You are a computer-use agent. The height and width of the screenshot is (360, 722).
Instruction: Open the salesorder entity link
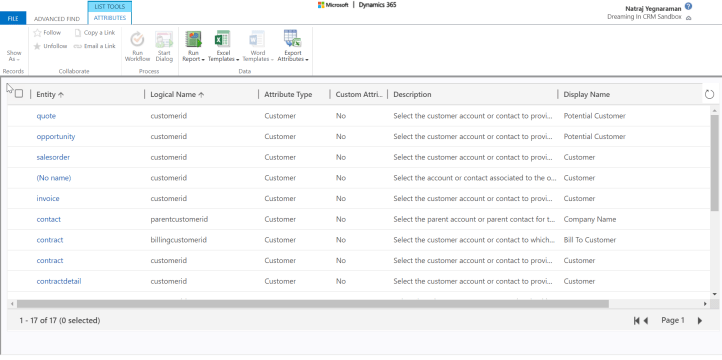click(x=53, y=157)
